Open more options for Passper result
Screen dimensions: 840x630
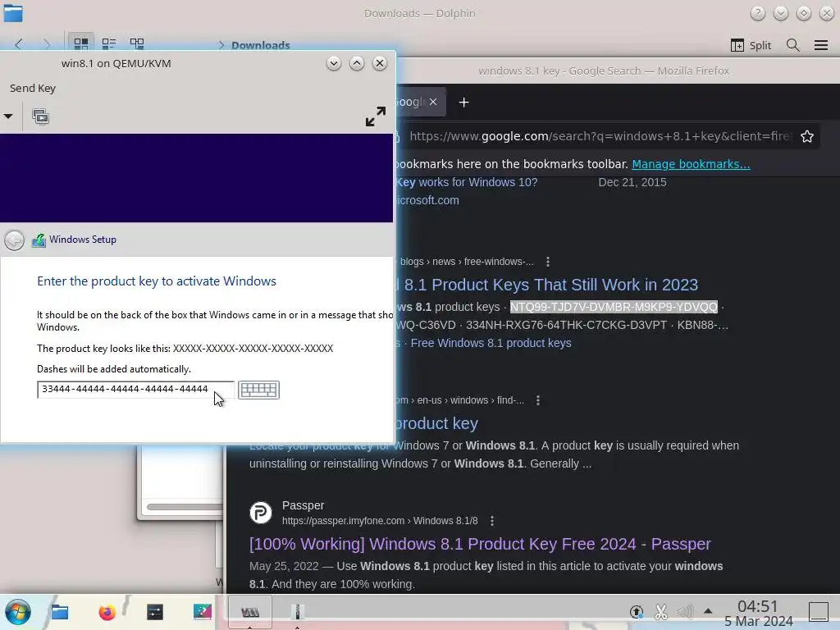point(492,521)
